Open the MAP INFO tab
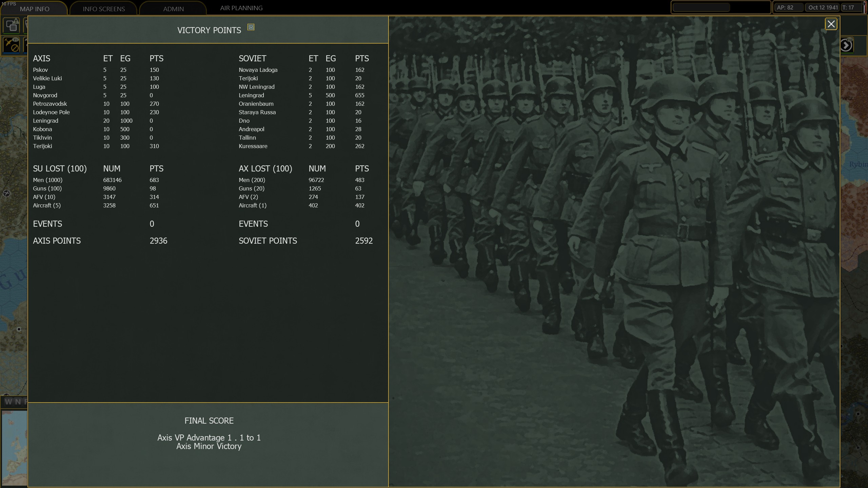Viewport: 868px width, 488px height. (34, 9)
